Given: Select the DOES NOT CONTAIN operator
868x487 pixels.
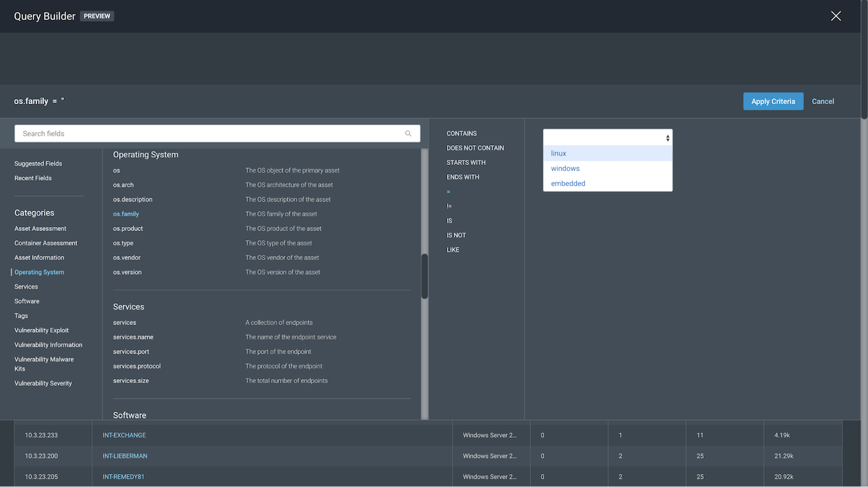Looking at the screenshot, I should pos(475,148).
